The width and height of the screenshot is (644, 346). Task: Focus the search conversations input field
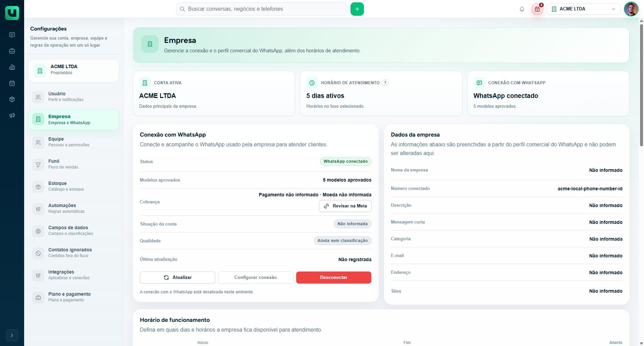click(262, 9)
